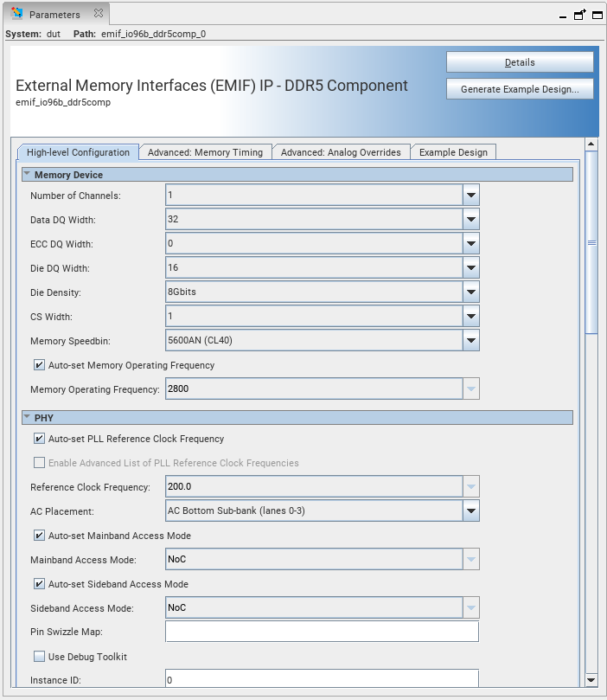Click the Memory Speedbin value 5600AN (CL40)
Image resolution: width=607 pixels, height=700 pixels.
coord(200,340)
